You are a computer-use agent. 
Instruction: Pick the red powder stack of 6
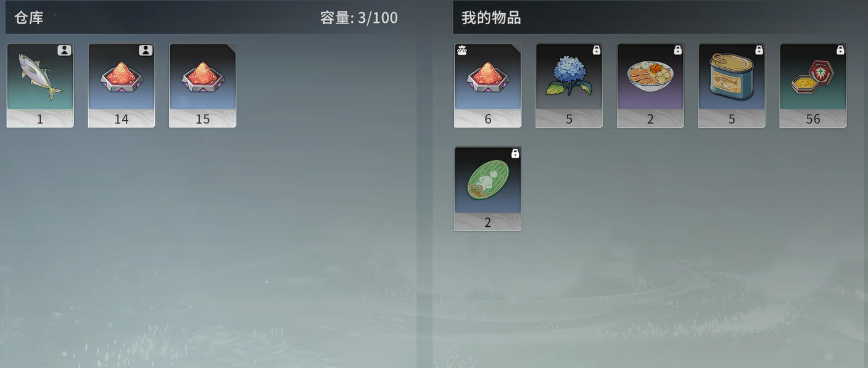[x=488, y=85]
